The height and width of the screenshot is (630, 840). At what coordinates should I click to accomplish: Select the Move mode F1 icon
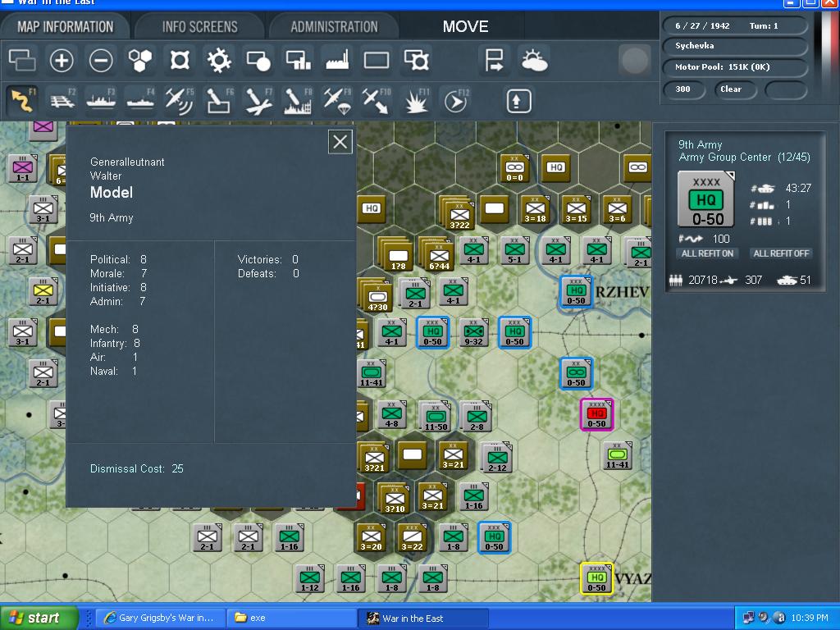22,101
